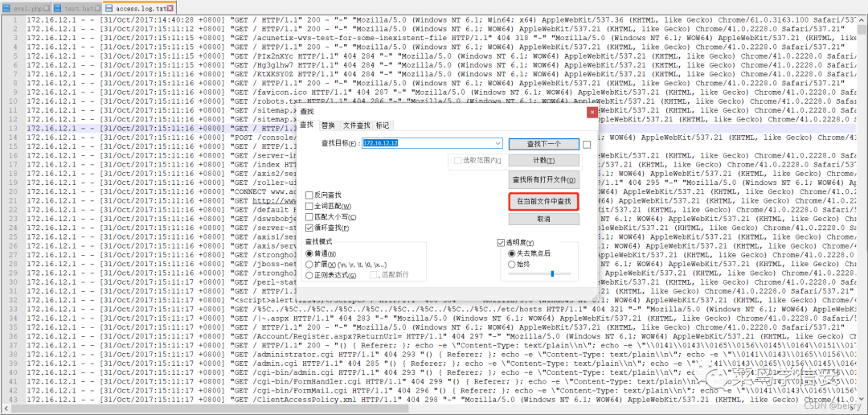Viewport: 868px width, 415px height.
Task: Enable the 反向查找 checkbox
Action: point(309,195)
